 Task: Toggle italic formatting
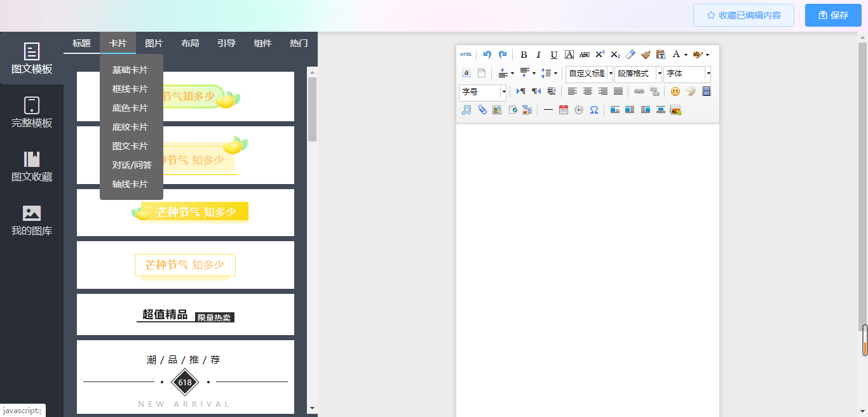[x=539, y=55]
